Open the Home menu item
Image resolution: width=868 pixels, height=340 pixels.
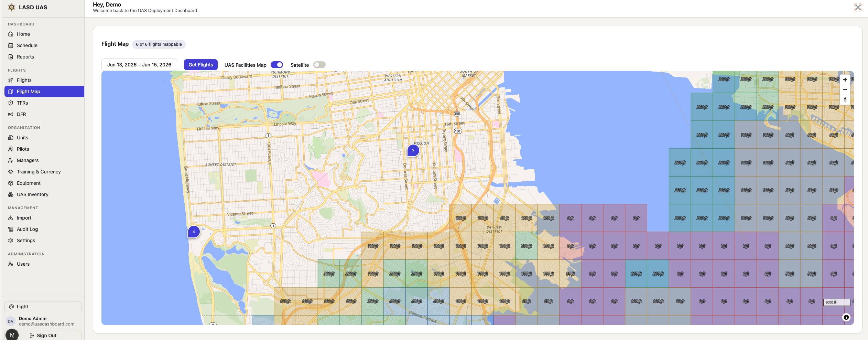click(44, 34)
